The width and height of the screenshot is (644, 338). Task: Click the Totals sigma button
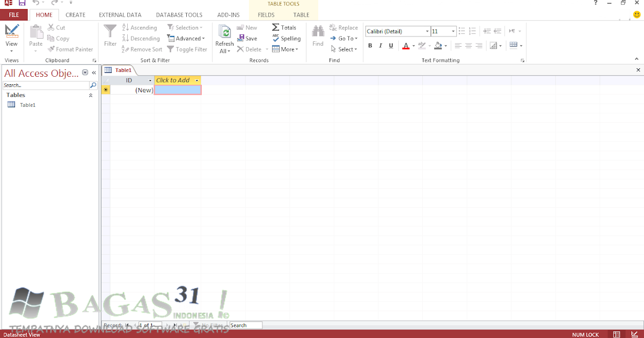[x=284, y=27]
